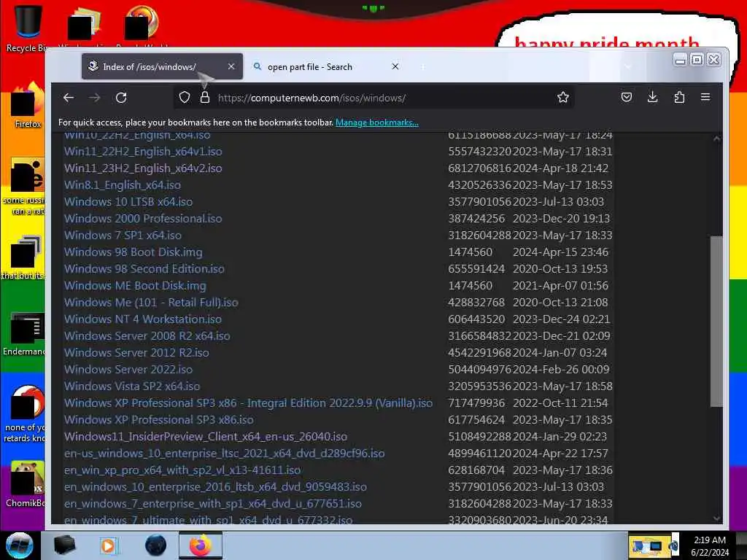This screenshot has width=747, height=560.
Task: Open the extensions puzzle icon
Action: coord(679,98)
